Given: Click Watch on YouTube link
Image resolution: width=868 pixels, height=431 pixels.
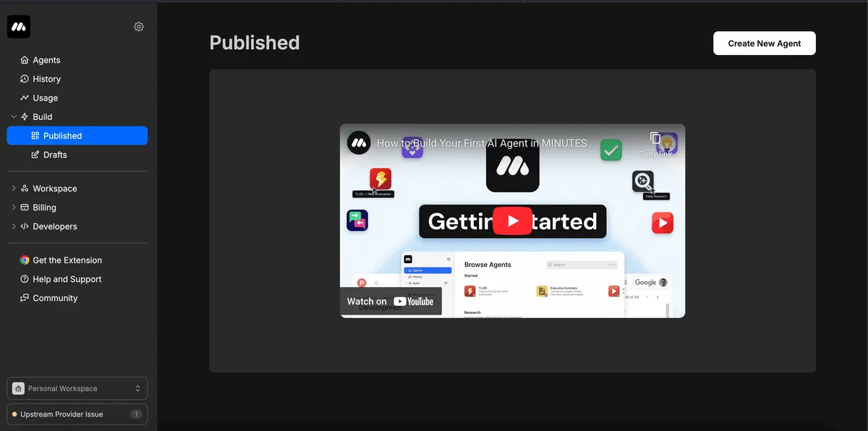Looking at the screenshot, I should (391, 302).
